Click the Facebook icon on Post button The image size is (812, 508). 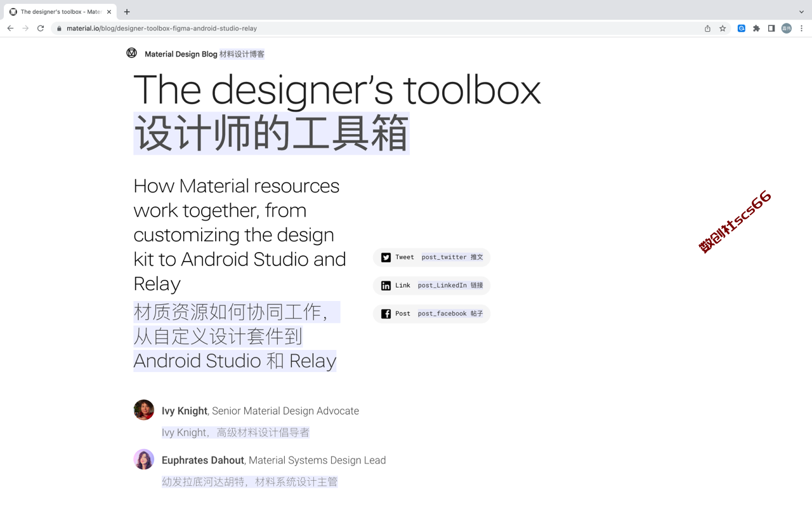coord(386,314)
